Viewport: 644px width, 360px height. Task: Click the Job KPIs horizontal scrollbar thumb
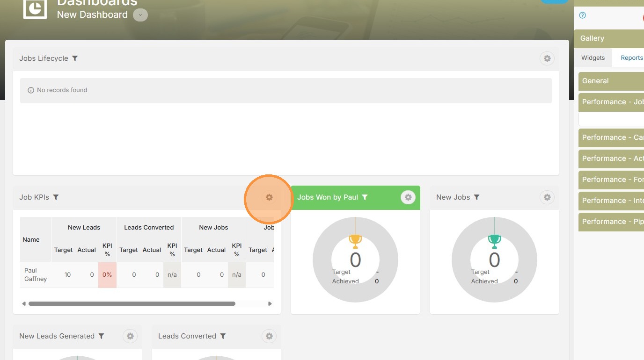(132, 303)
